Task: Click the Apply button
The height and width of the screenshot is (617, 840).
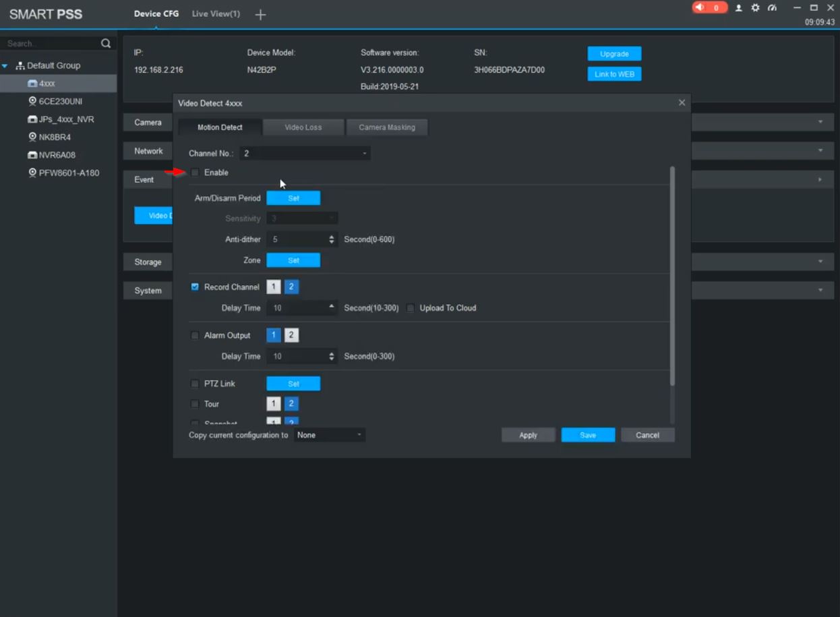Action: pyautogui.click(x=528, y=436)
